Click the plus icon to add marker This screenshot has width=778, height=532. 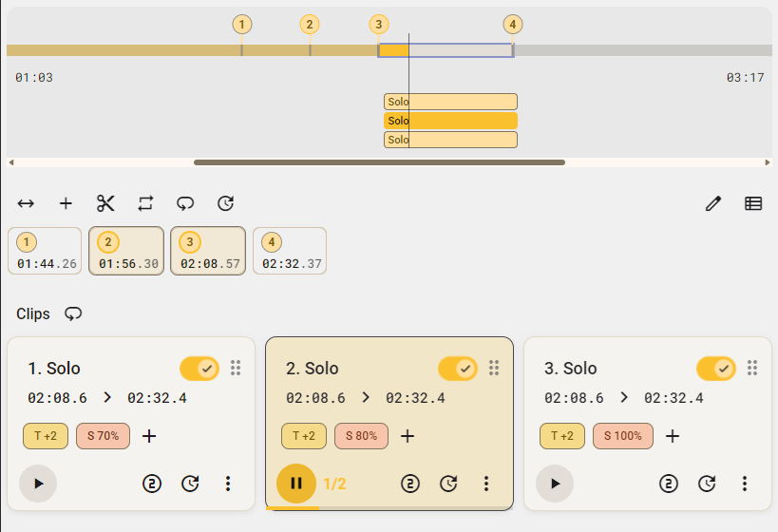(x=66, y=203)
